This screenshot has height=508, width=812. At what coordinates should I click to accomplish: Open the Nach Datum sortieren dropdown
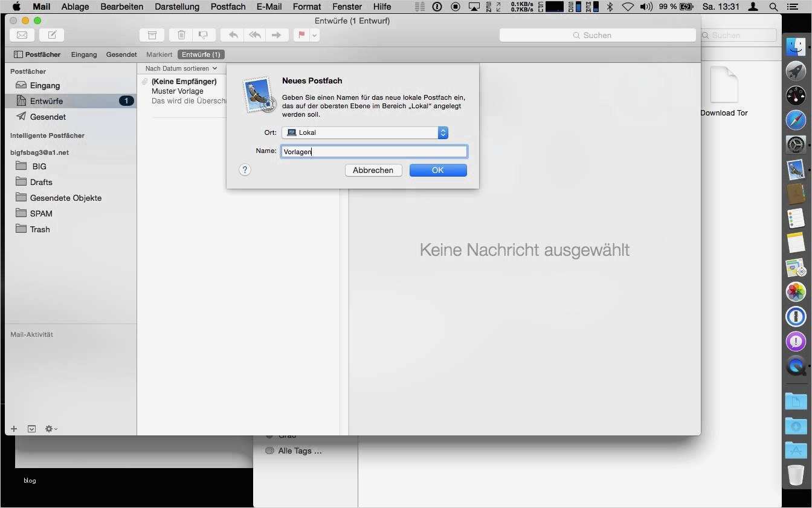point(181,68)
